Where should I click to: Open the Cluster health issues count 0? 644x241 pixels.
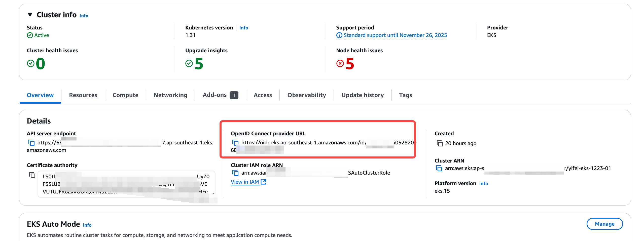click(41, 64)
